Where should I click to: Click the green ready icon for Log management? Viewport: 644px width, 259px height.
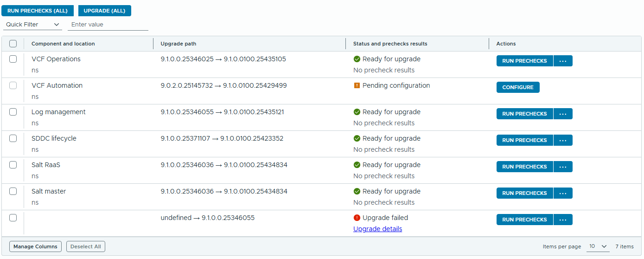click(x=357, y=112)
